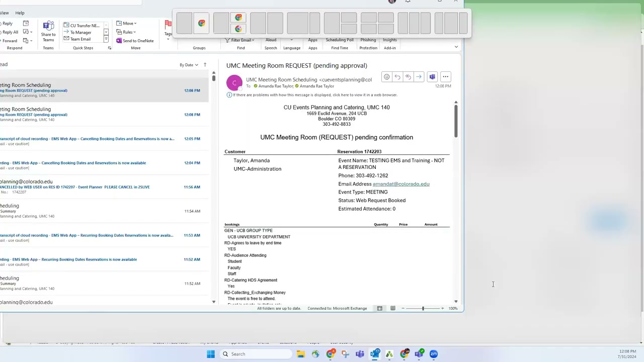Open the Help ribbon tab

(20, 13)
